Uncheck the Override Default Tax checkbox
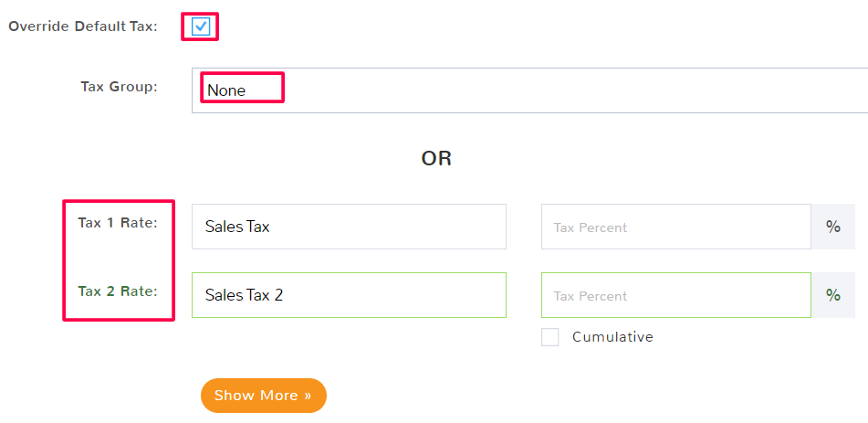 pos(201,26)
